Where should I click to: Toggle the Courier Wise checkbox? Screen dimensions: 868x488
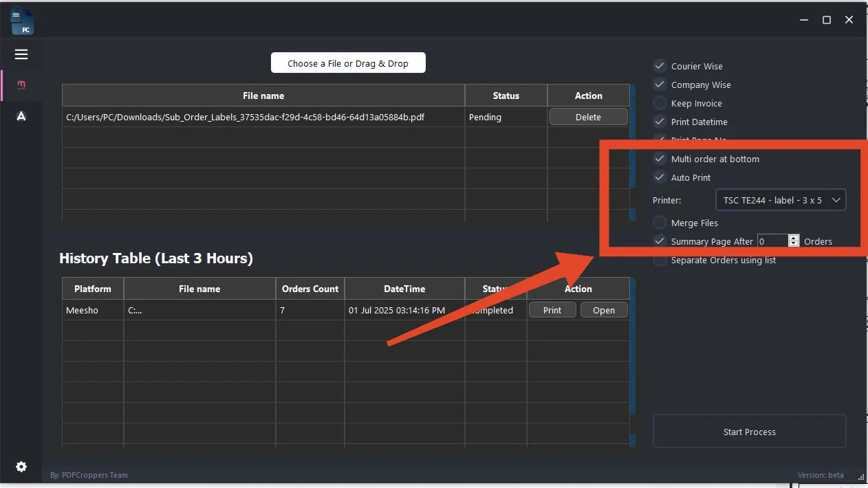pos(660,66)
